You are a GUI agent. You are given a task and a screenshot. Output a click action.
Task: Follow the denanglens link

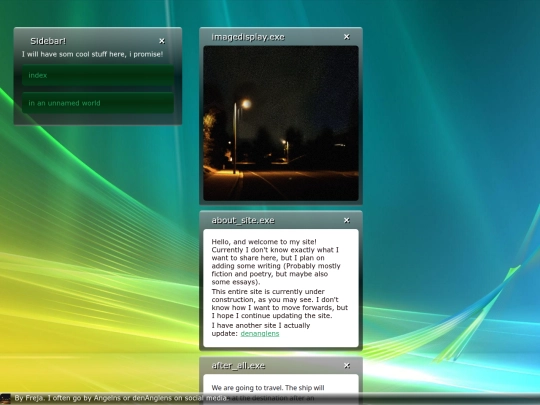tap(260, 333)
